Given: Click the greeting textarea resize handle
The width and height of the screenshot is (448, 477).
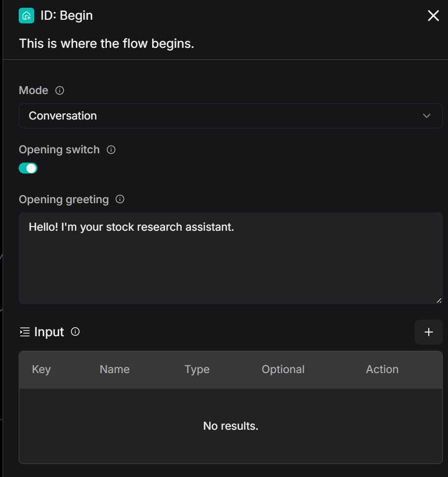Looking at the screenshot, I should coord(439,300).
